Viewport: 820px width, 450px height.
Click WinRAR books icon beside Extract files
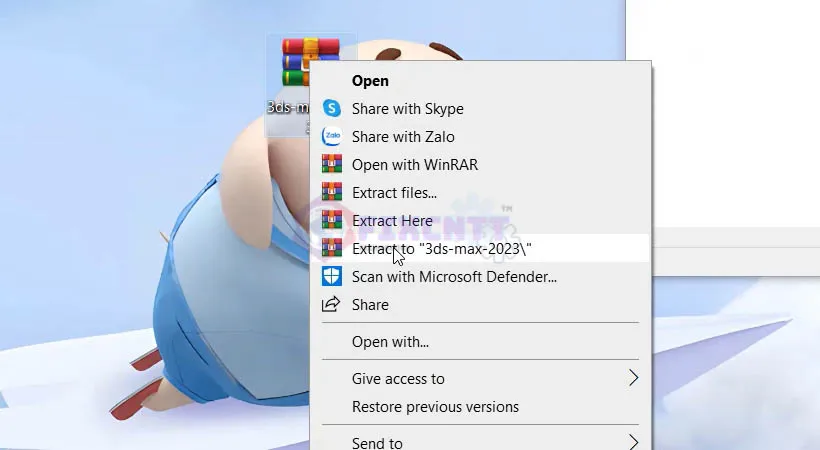(x=331, y=193)
